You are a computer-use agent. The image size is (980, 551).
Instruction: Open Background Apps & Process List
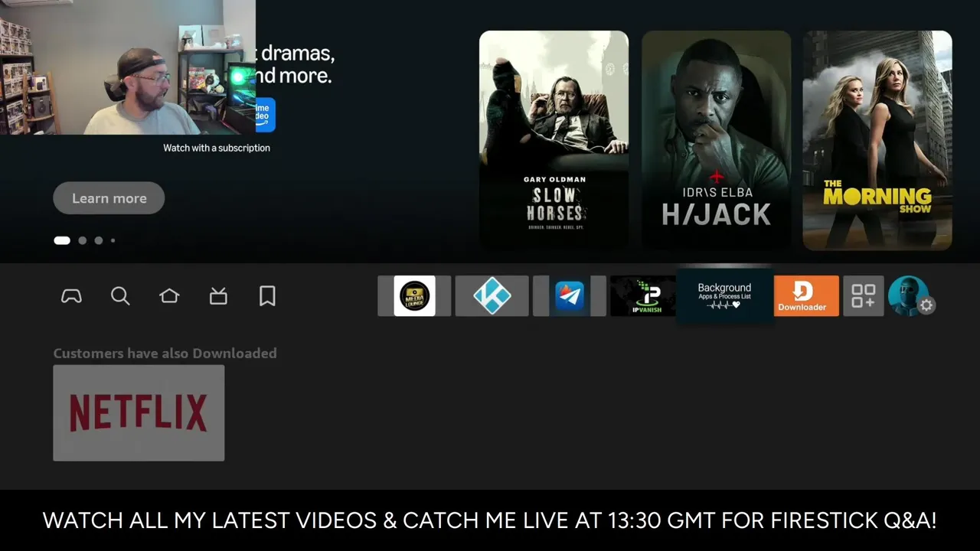click(724, 296)
